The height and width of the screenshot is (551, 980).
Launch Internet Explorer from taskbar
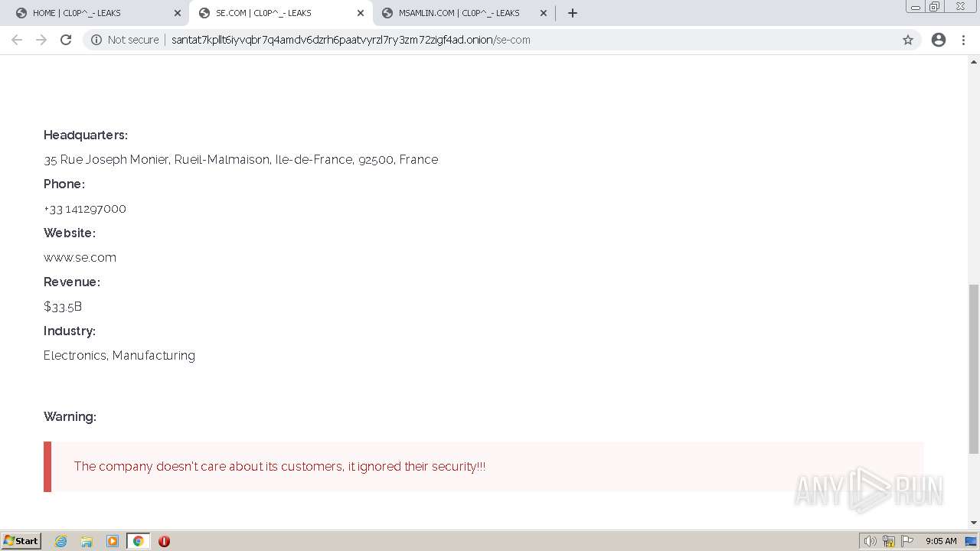pyautogui.click(x=61, y=541)
